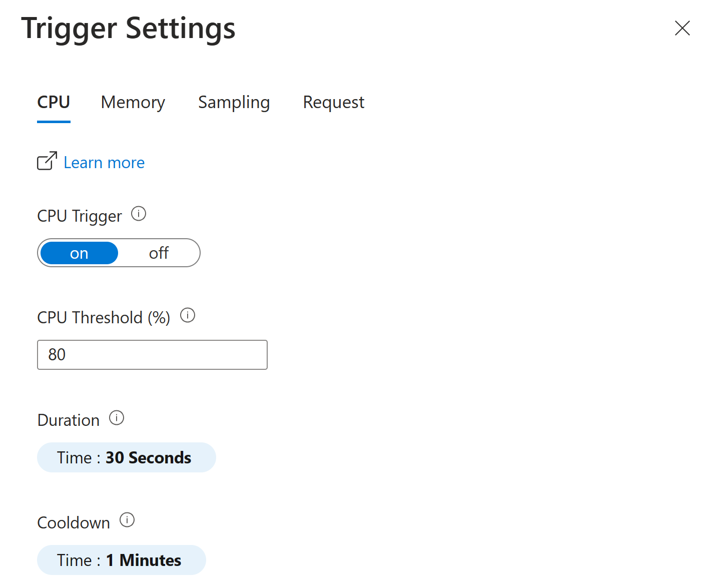Open help via the CPU Threshold tooltip icon
723x588 pixels.
pyautogui.click(x=188, y=315)
